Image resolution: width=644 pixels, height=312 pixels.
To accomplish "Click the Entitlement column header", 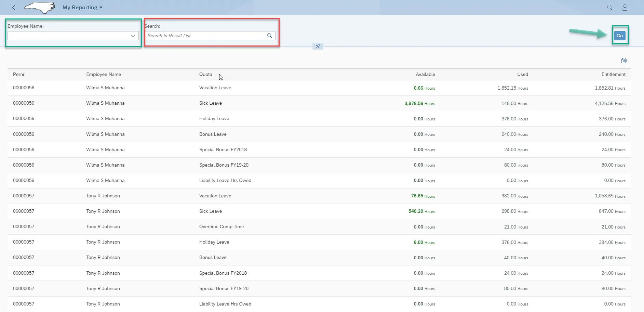I will pyautogui.click(x=613, y=74).
